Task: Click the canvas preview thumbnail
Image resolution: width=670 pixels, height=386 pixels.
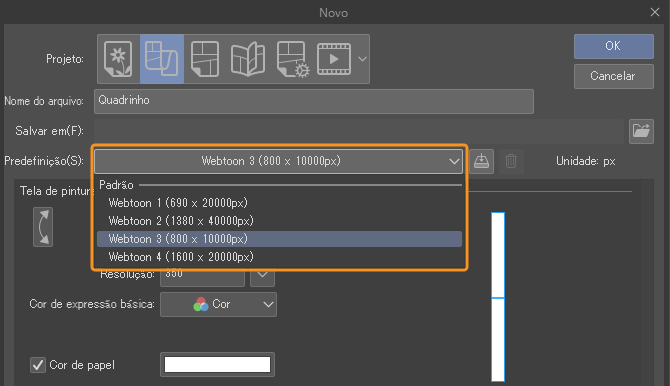Action: coord(498,297)
